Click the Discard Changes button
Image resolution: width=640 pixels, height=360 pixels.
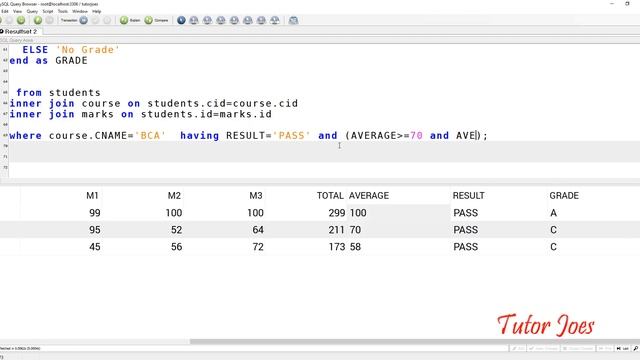[x=577, y=349]
